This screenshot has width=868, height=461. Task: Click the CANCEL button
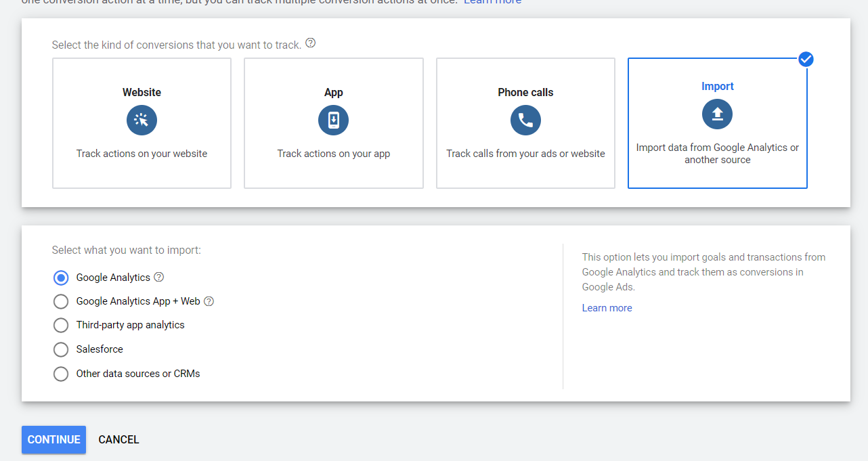[x=118, y=439]
